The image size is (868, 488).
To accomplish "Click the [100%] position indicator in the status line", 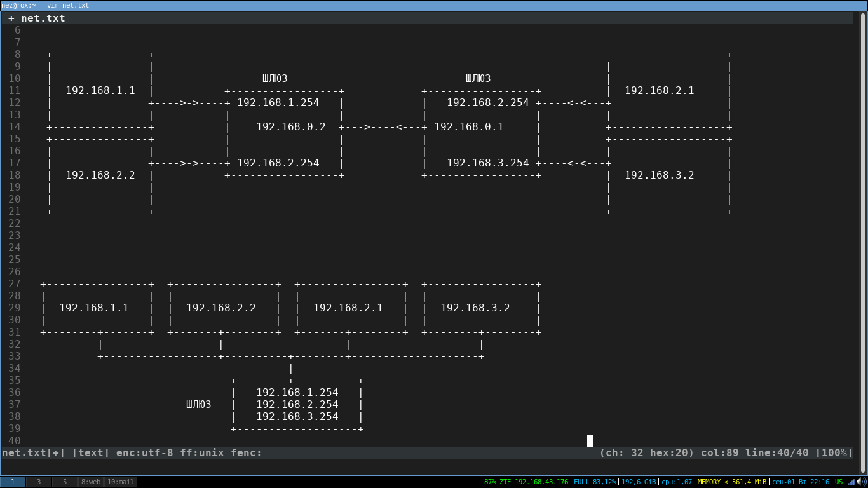I will (x=834, y=452).
